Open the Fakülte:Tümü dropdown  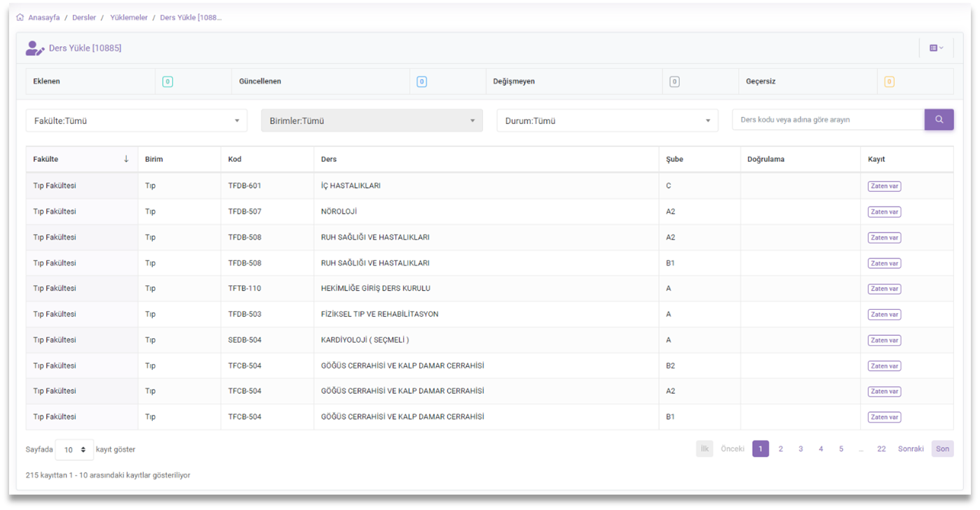tap(137, 120)
